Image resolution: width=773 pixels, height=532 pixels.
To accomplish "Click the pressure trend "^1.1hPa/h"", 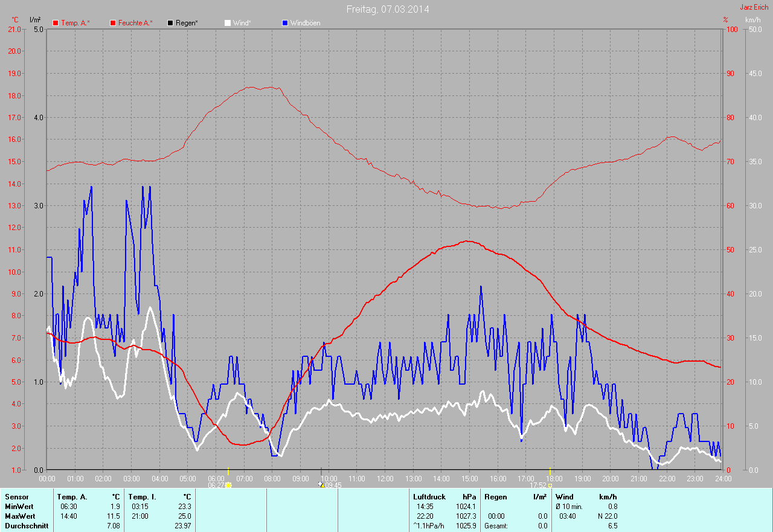I will pos(429,526).
